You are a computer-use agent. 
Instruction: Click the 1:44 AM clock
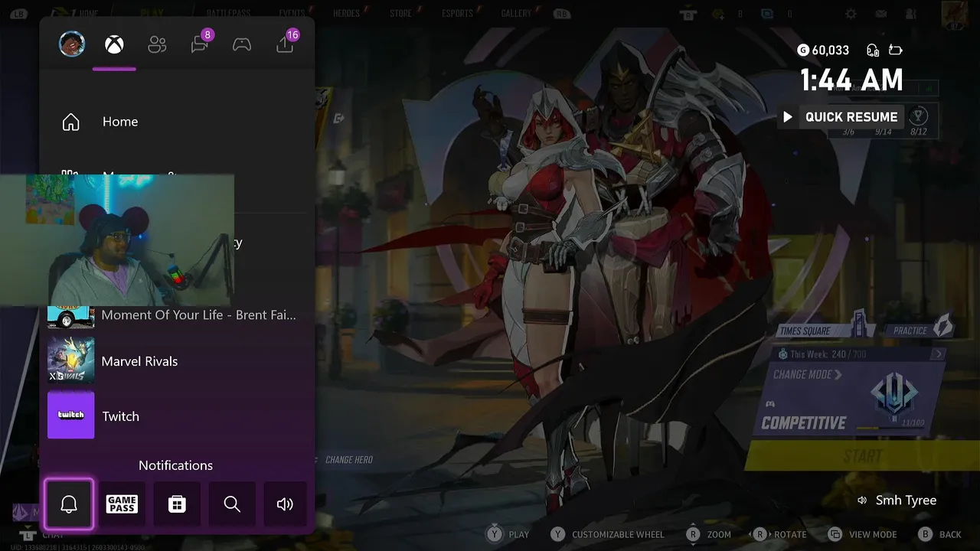click(x=851, y=80)
